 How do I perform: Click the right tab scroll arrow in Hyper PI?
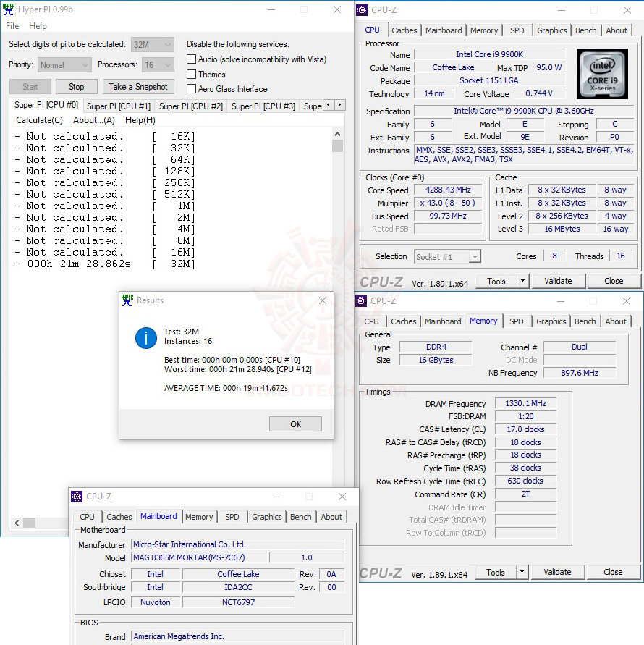pos(340,104)
